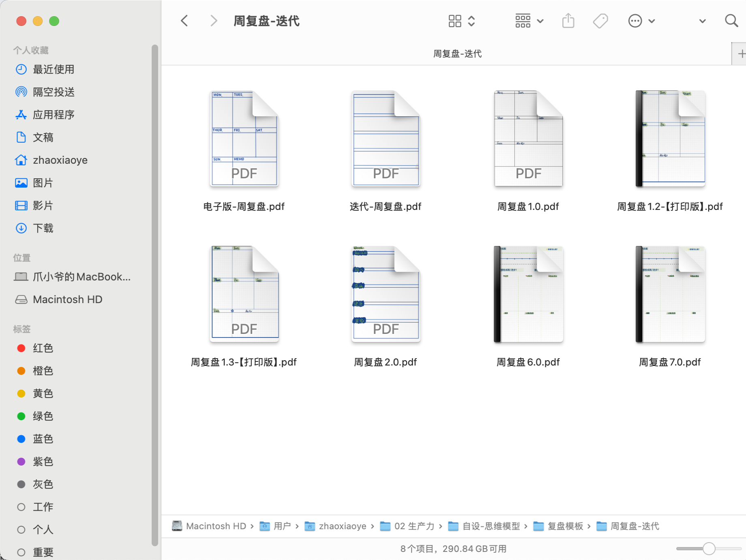Select the 迭代-周复盘.pdf file icon
746x560 pixels.
386,139
